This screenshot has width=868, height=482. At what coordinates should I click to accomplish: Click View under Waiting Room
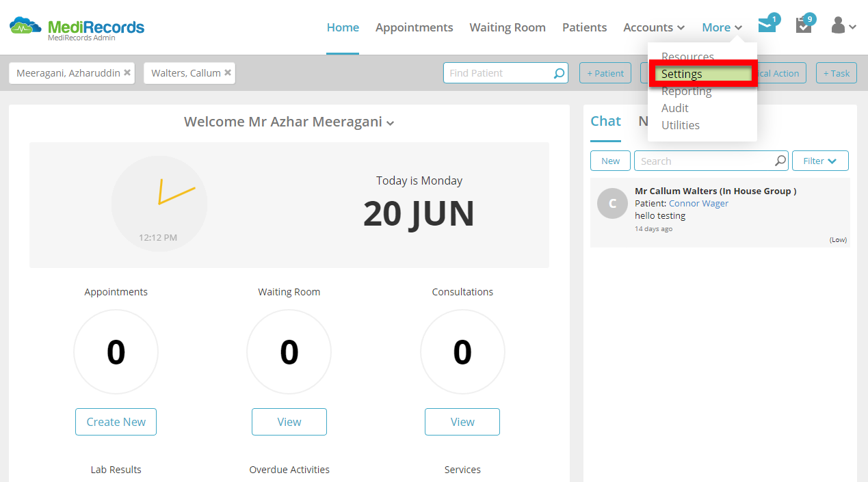click(289, 422)
